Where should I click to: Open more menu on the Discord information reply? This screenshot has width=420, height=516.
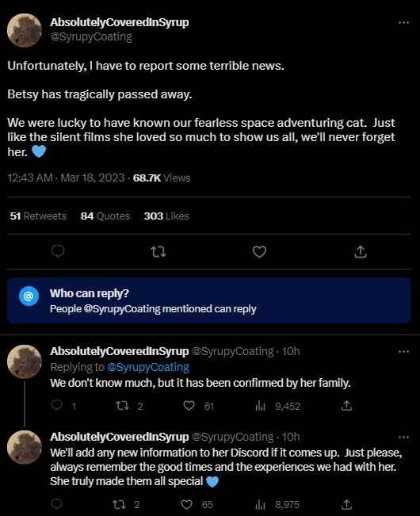403,437
